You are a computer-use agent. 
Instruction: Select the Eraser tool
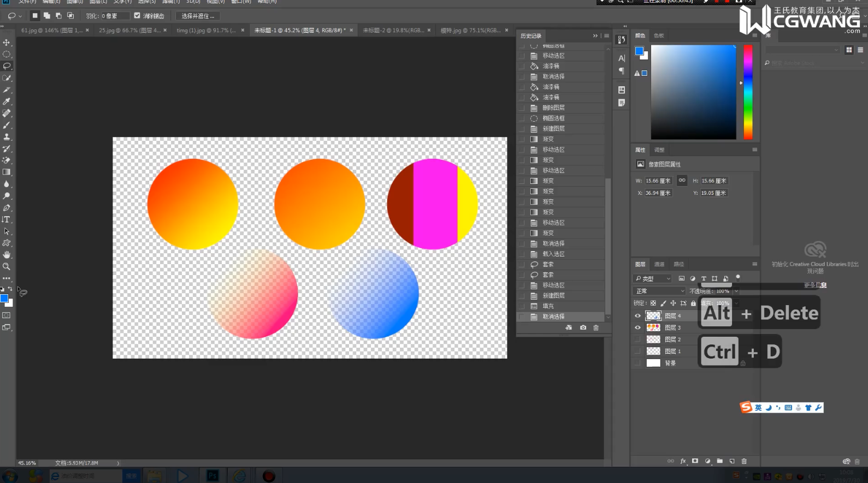pyautogui.click(x=7, y=160)
